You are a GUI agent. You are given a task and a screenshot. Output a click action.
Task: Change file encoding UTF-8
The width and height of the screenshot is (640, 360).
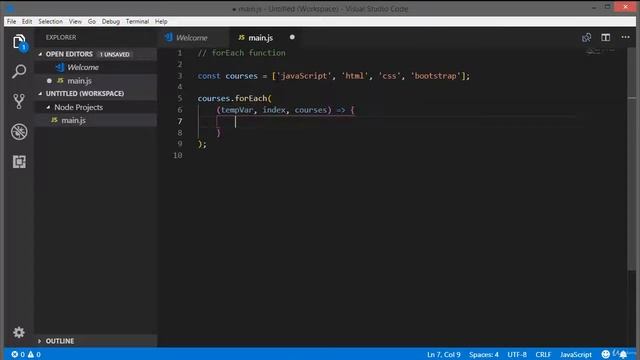coord(517,354)
